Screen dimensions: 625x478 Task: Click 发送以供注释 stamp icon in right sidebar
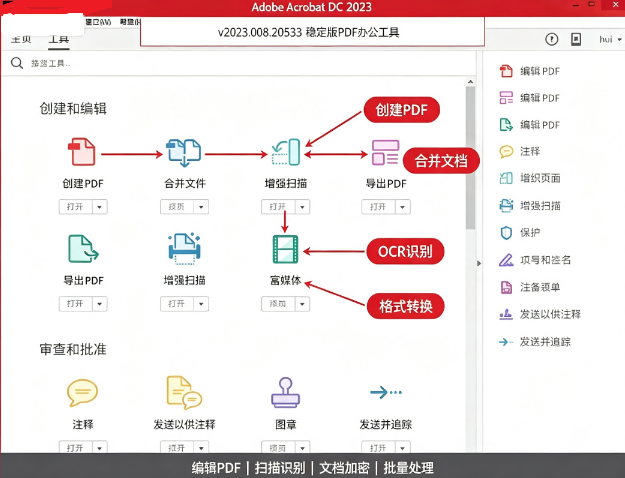click(x=506, y=314)
